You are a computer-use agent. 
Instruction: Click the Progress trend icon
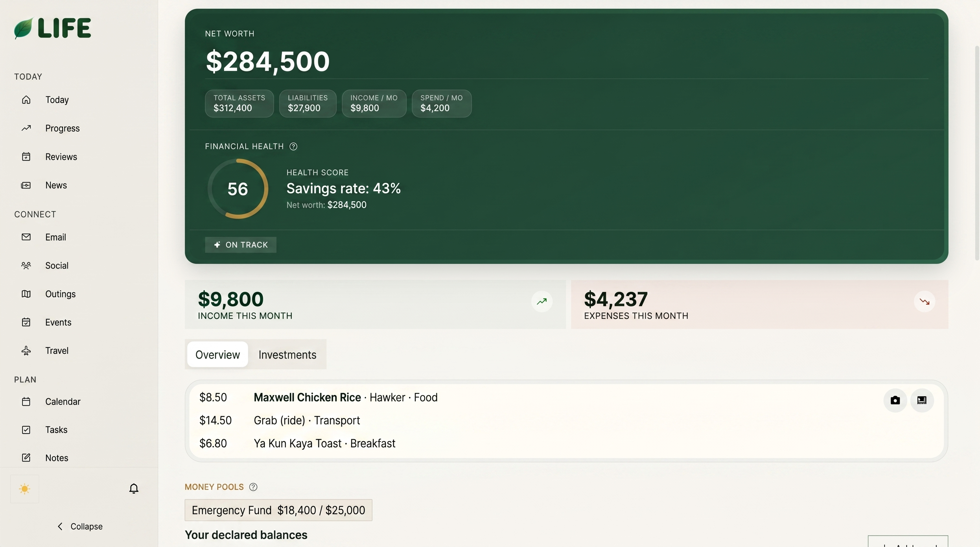click(x=26, y=128)
